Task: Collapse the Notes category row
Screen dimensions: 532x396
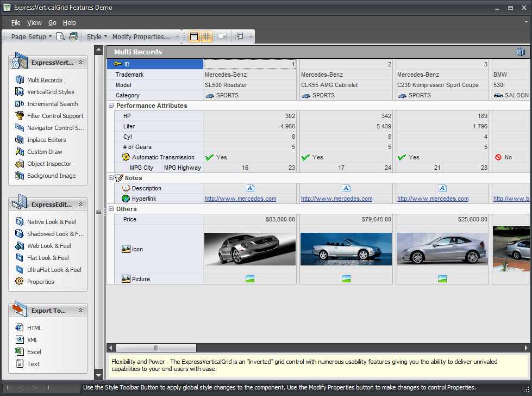Action: pos(111,178)
